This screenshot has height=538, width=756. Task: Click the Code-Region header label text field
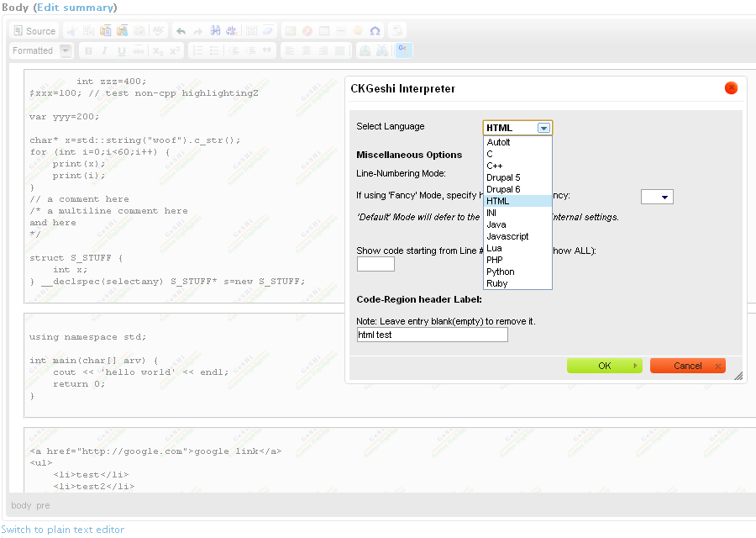(x=432, y=335)
